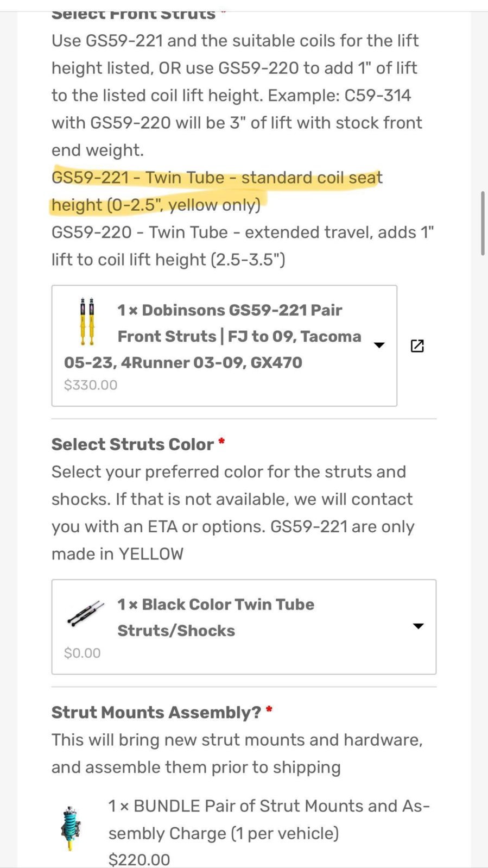Click the yellow front struts thumbnail image

click(x=87, y=322)
